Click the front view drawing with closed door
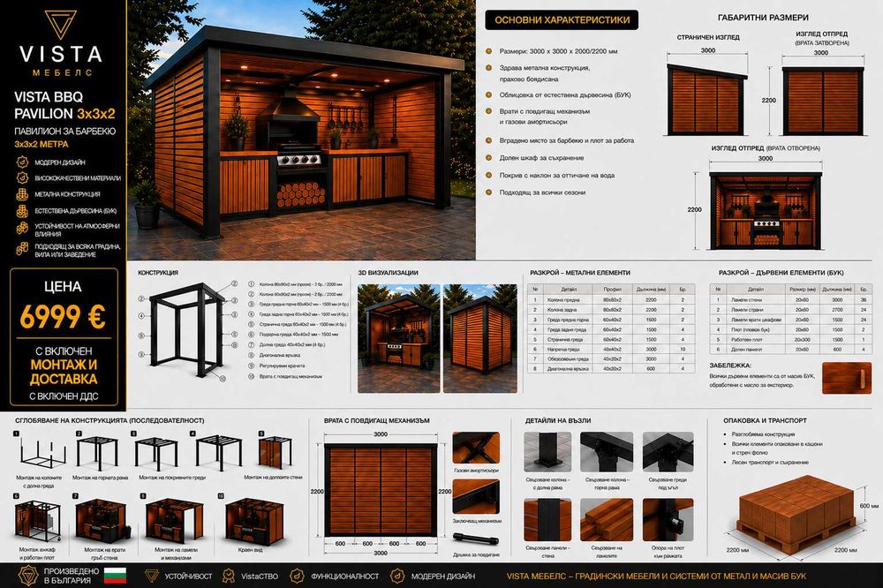The image size is (883, 588). (x=823, y=102)
